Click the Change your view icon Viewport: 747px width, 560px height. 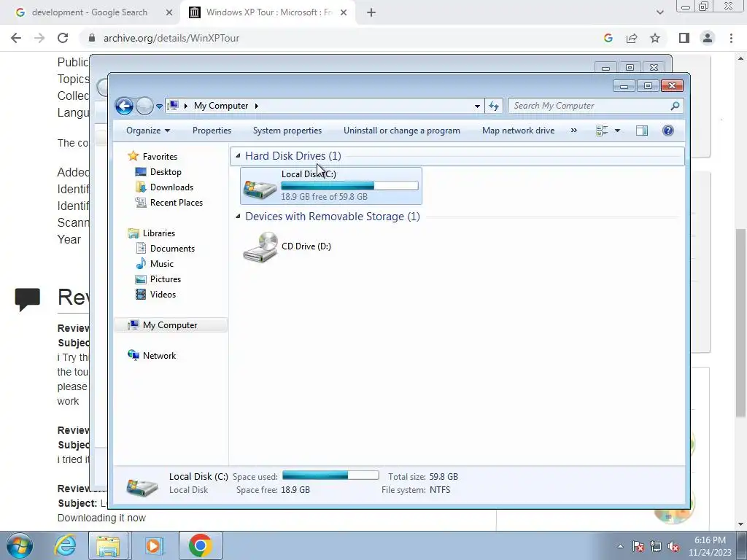pyautogui.click(x=602, y=131)
